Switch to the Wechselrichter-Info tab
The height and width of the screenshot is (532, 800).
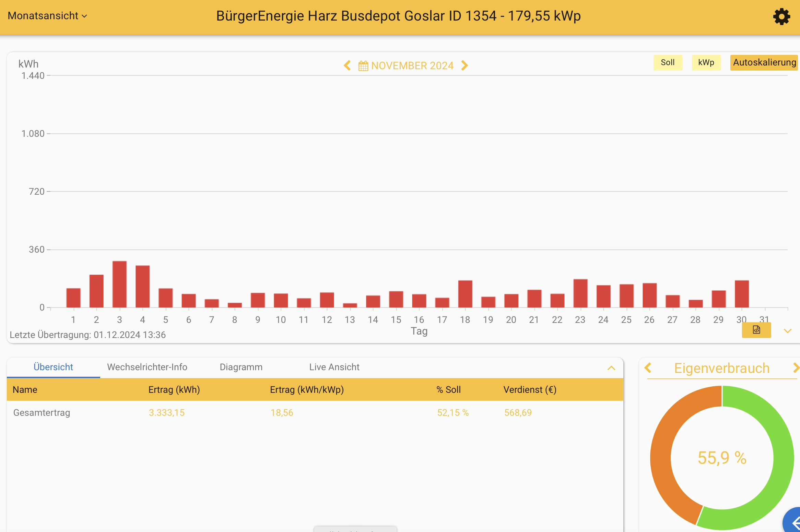[147, 367]
